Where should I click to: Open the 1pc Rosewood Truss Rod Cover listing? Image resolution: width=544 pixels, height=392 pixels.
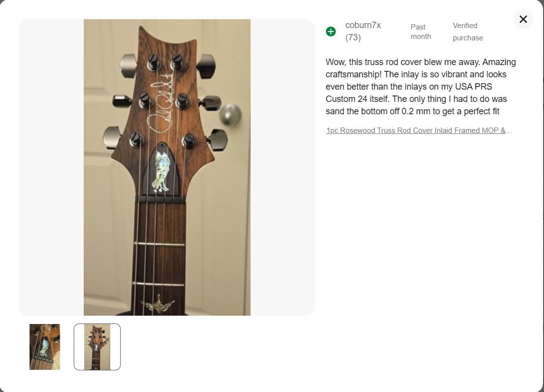pos(418,131)
